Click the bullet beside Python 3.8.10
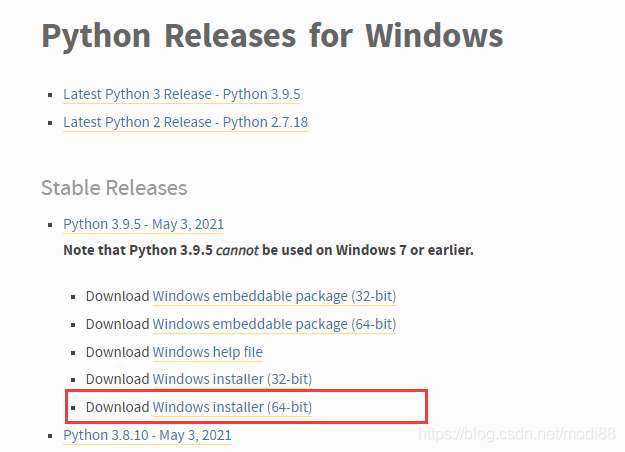Image resolution: width=625 pixels, height=452 pixels. click(49, 436)
